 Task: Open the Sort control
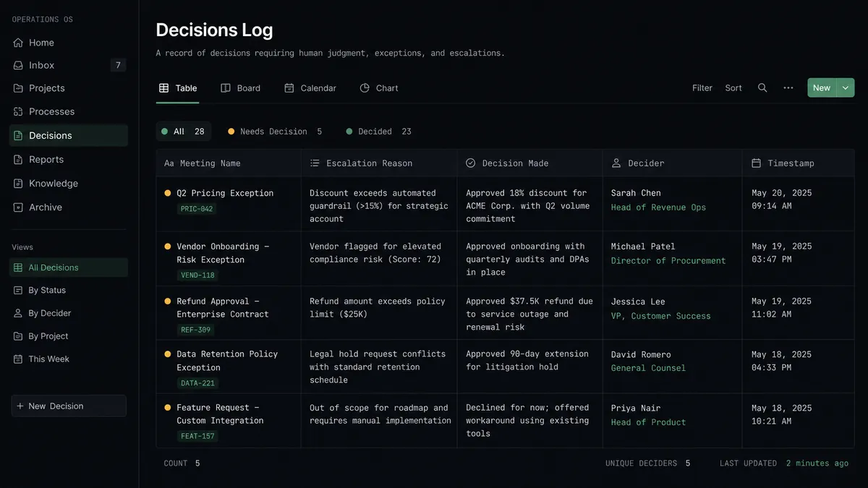[733, 88]
